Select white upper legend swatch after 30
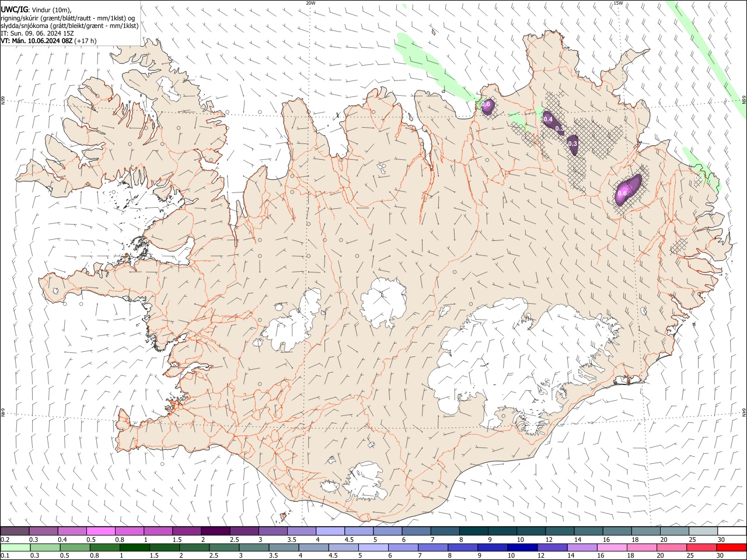The image size is (747, 560). (x=732, y=531)
